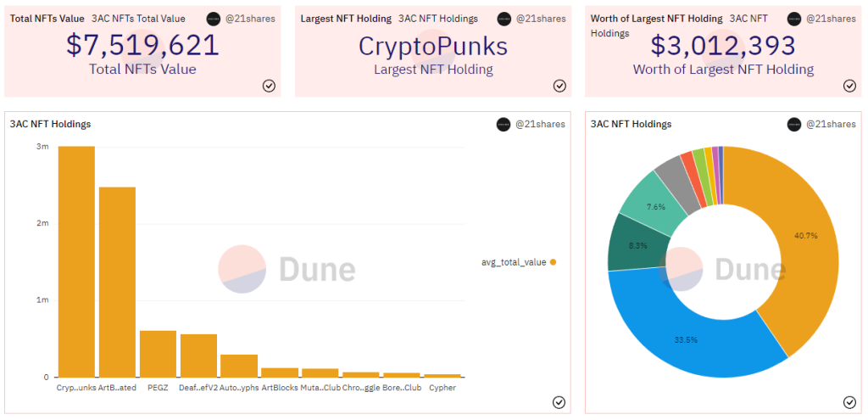Select the Chro..ggle bar in the chart
The height and width of the screenshot is (420, 868).
[361, 374]
